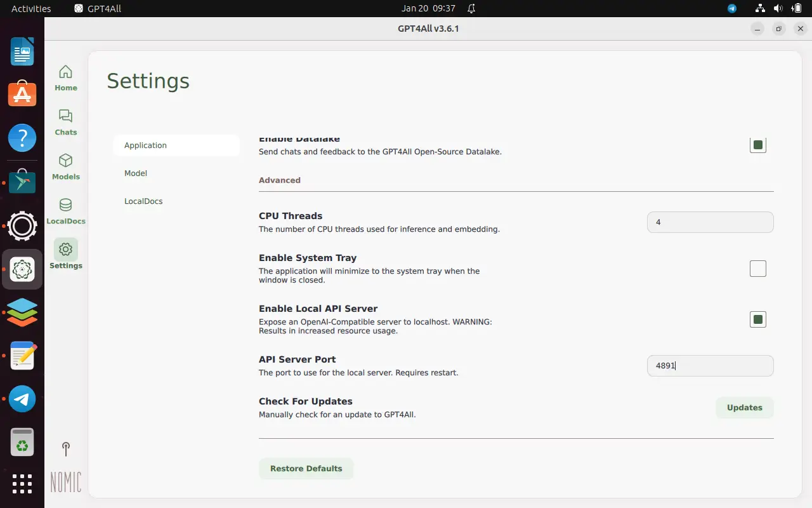Click the Settings page title
Image resolution: width=812 pixels, height=508 pixels.
tap(148, 81)
